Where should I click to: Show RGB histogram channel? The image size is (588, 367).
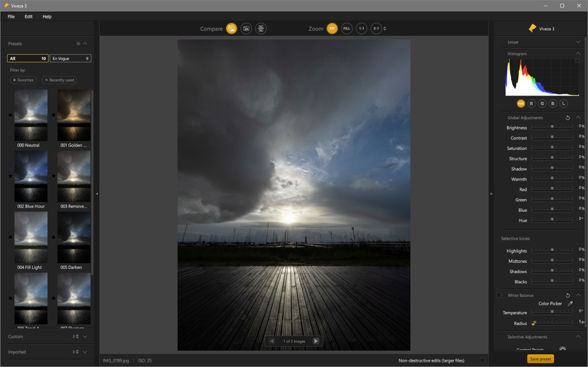pos(521,103)
